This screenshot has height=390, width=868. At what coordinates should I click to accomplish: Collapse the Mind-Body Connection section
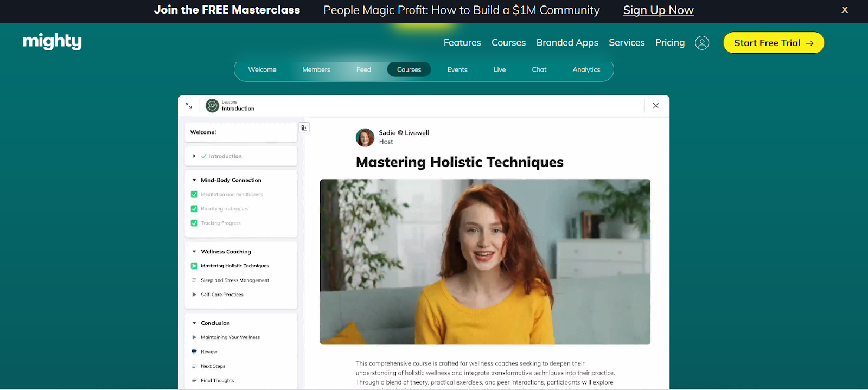click(x=194, y=180)
